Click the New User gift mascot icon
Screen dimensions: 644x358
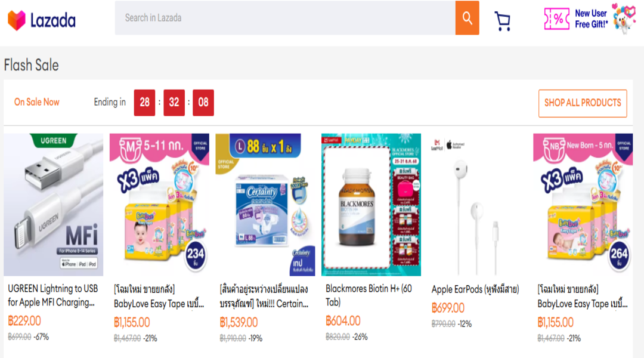click(x=624, y=18)
